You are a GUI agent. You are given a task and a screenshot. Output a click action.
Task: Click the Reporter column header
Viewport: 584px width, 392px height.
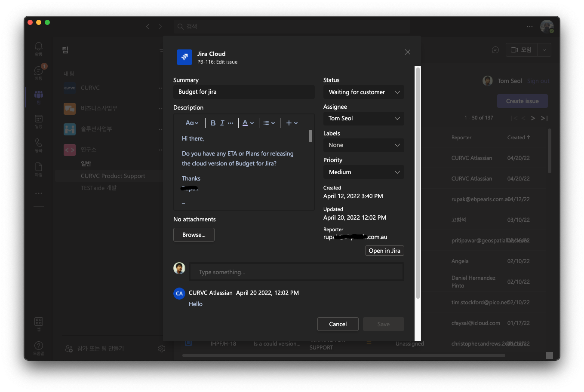tap(461, 138)
